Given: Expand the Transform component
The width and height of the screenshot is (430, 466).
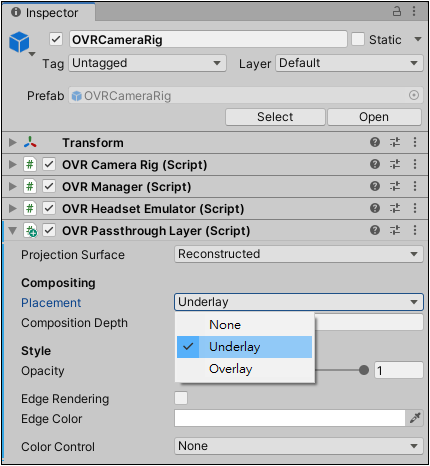Looking at the screenshot, I should click(x=13, y=143).
